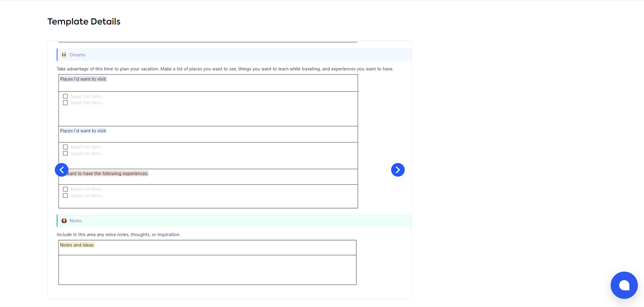This screenshot has height=307, width=644.
Task: Toggle first checkbox under the experiences heading
Action: tap(65, 189)
